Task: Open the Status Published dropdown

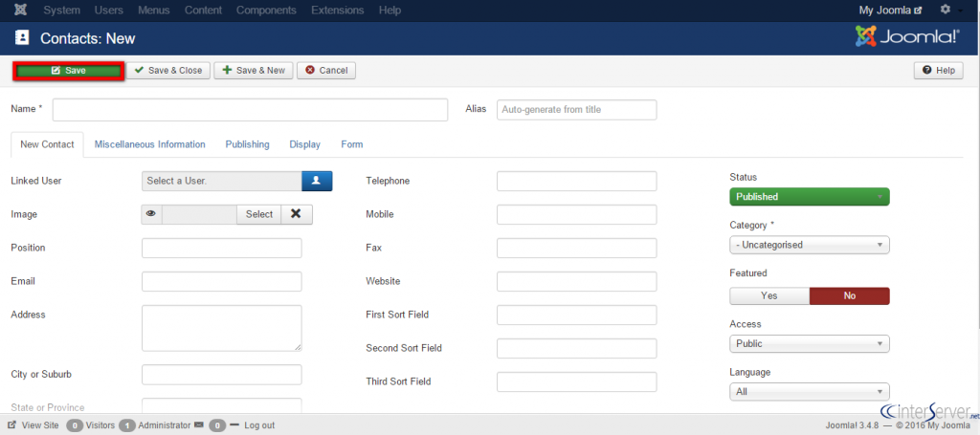Action: 810,197
